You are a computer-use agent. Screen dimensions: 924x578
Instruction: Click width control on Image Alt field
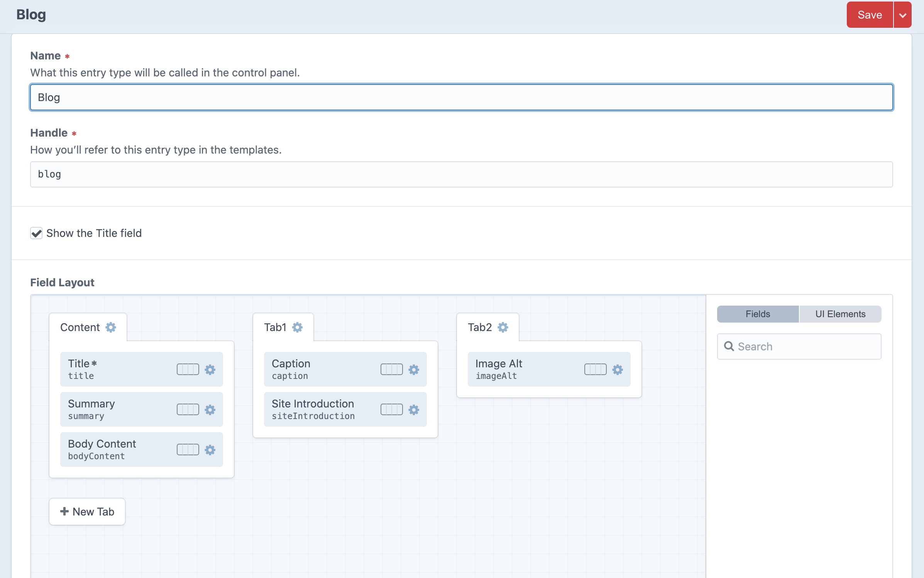click(x=596, y=369)
